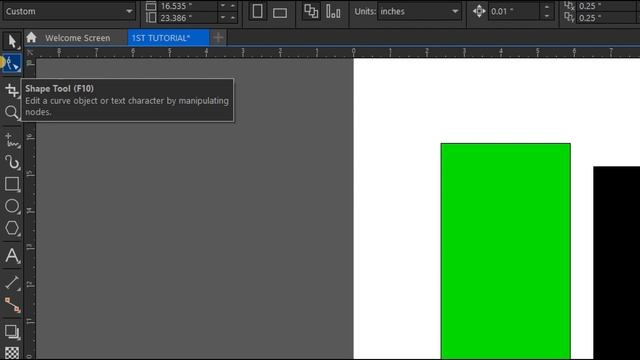The height and width of the screenshot is (360, 640).
Task: Select the green rectangle on canvas
Action: click(505, 251)
